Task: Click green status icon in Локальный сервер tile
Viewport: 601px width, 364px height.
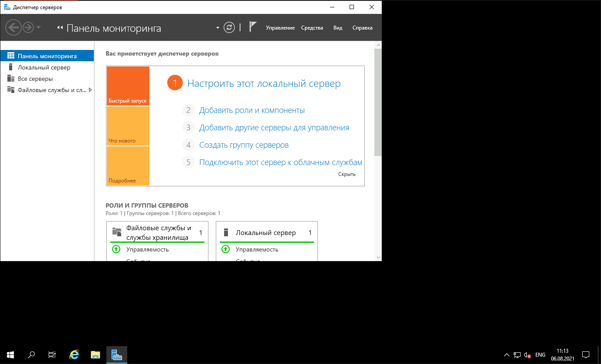Action: 225,249
